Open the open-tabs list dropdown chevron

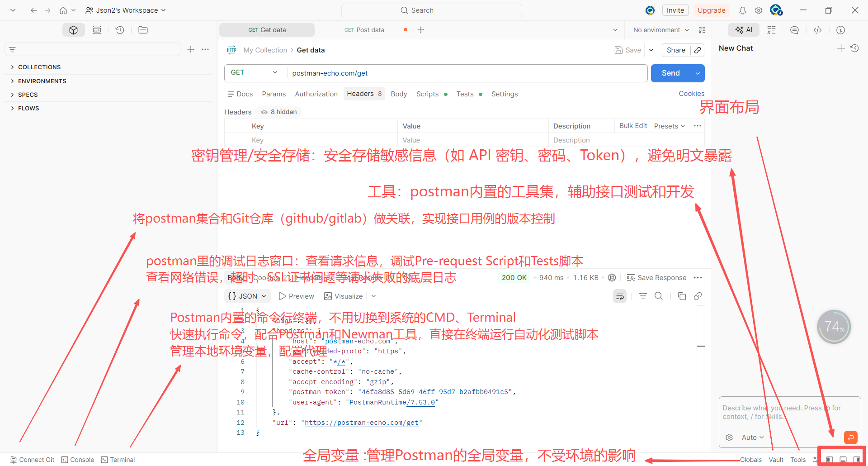[615, 30]
